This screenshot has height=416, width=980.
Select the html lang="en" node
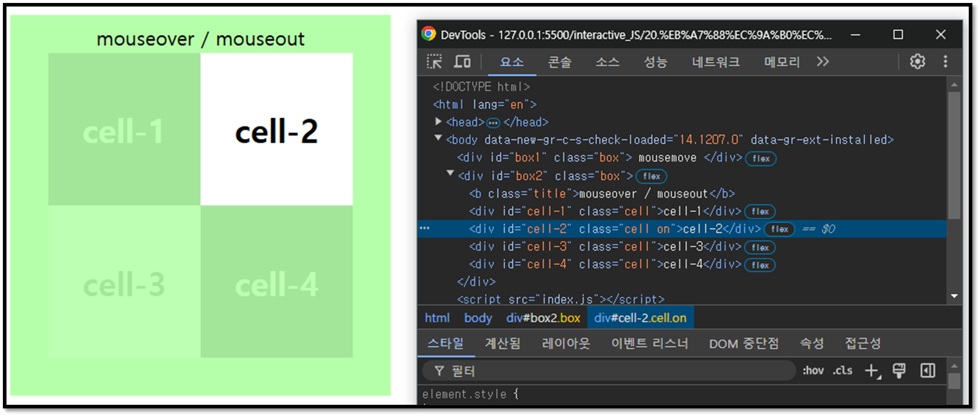click(x=484, y=104)
